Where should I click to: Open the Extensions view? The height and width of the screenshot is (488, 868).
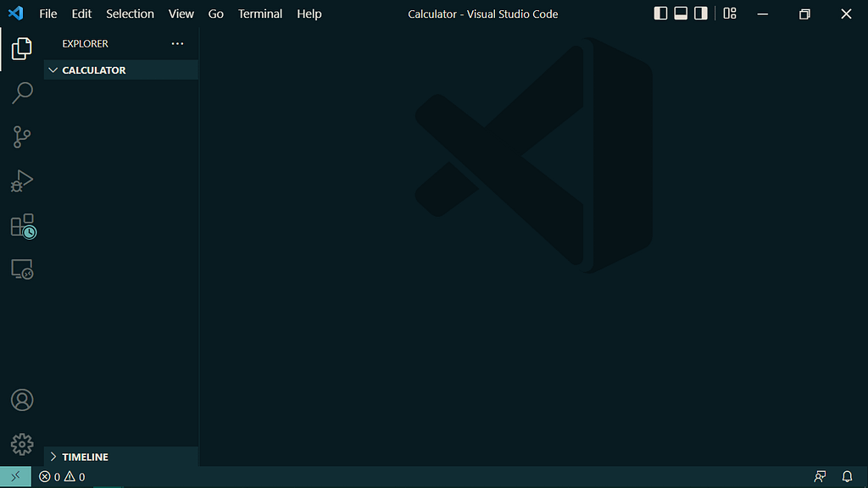(x=23, y=225)
